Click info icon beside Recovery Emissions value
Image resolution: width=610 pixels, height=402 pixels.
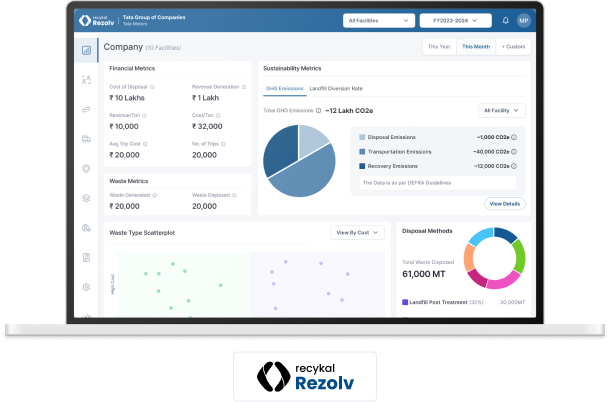coord(514,166)
